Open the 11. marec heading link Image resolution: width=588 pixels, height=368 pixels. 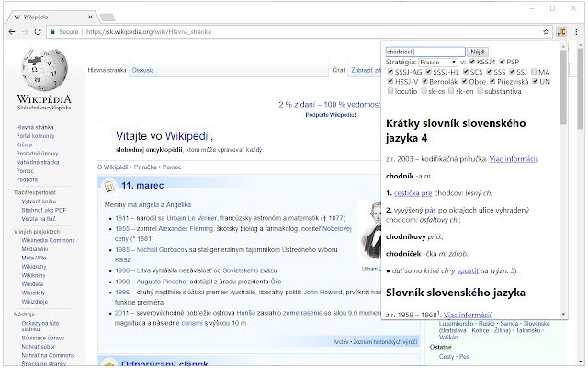pos(142,186)
